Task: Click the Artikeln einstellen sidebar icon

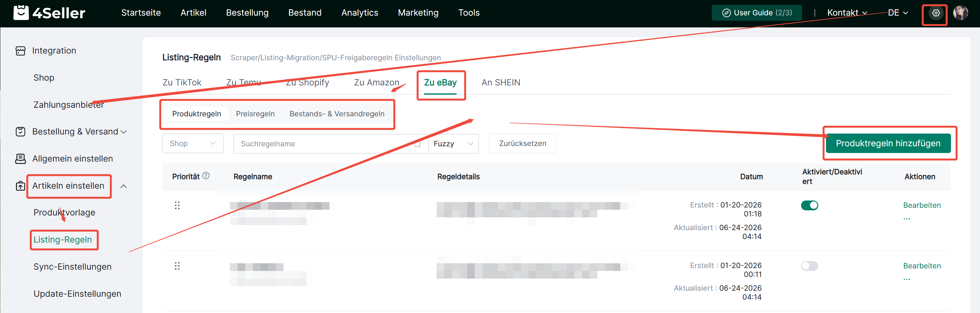Action: click(x=20, y=186)
